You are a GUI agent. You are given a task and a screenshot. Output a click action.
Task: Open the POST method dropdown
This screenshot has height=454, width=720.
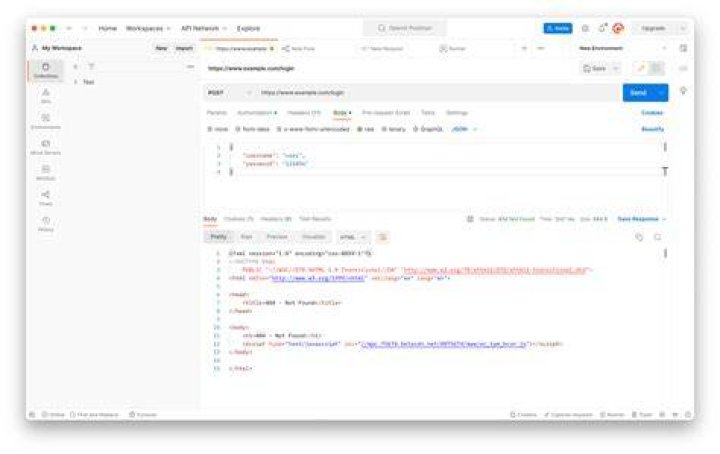[x=230, y=93]
